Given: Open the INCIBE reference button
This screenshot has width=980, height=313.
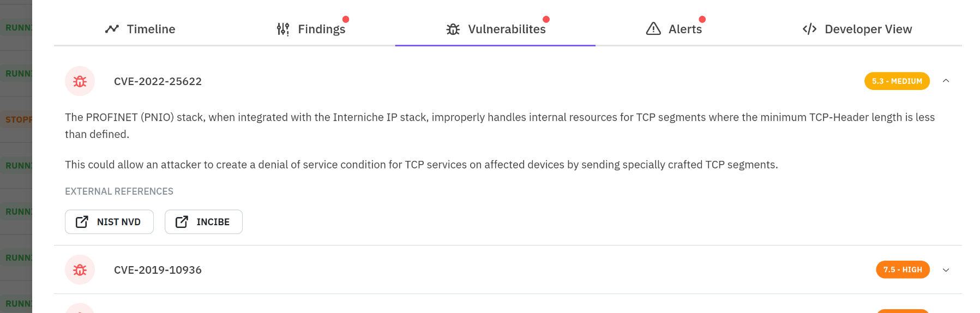Looking at the screenshot, I should pos(203,222).
